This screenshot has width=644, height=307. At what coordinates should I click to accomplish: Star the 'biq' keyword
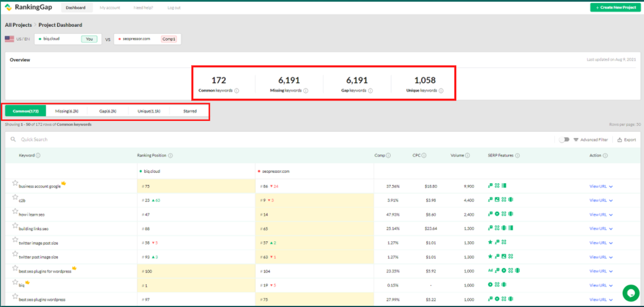pyautogui.click(x=15, y=282)
